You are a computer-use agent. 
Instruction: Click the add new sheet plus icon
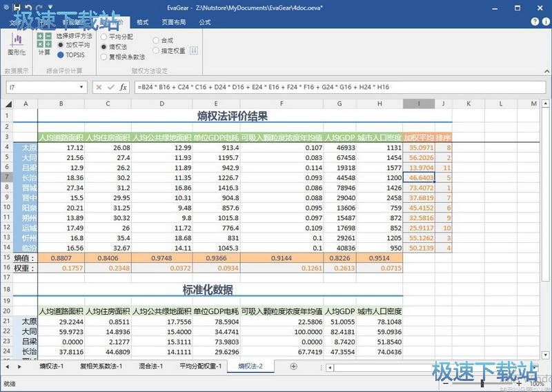tap(293, 366)
